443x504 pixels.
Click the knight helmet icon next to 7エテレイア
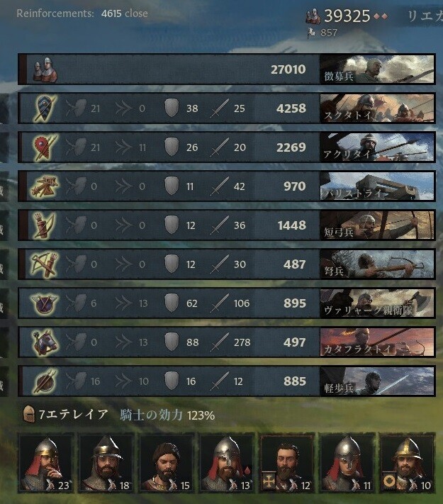pos(29,414)
